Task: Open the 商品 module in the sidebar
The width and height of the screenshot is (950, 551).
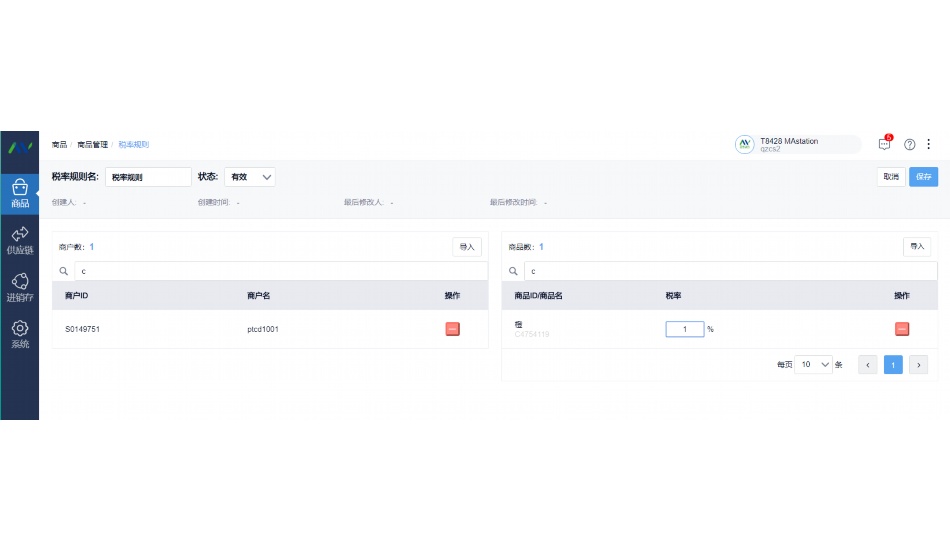Action: pyautogui.click(x=19, y=193)
